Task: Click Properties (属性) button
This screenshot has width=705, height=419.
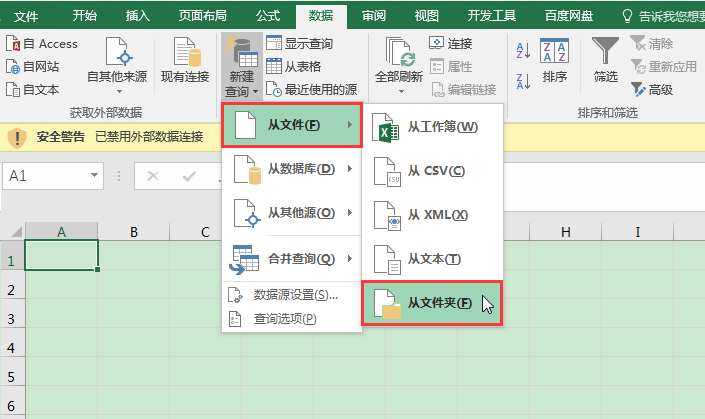Action: click(x=451, y=67)
